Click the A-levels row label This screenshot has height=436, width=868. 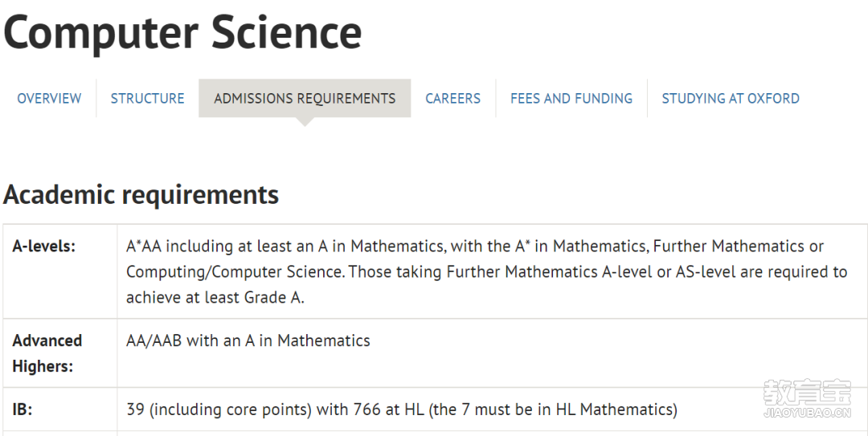tap(43, 247)
